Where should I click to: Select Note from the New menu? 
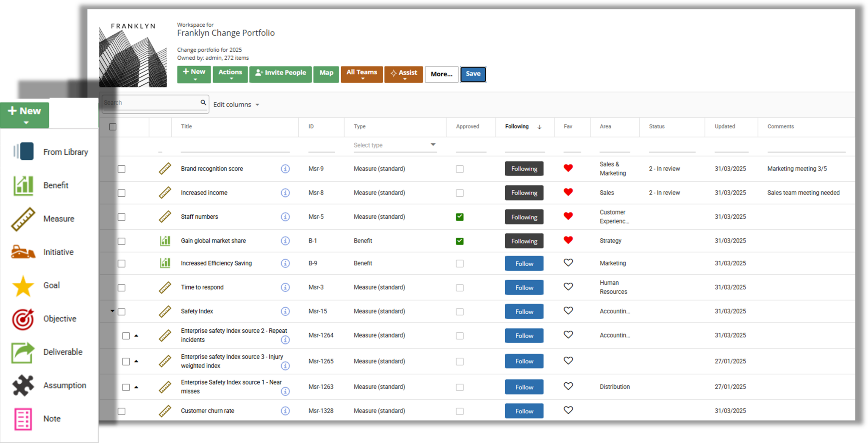52,419
